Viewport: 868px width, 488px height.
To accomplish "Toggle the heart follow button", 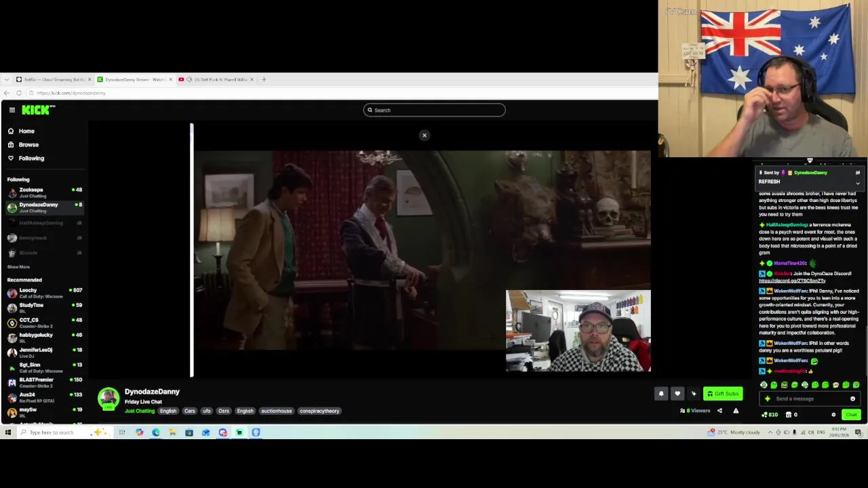I will pyautogui.click(x=677, y=393).
